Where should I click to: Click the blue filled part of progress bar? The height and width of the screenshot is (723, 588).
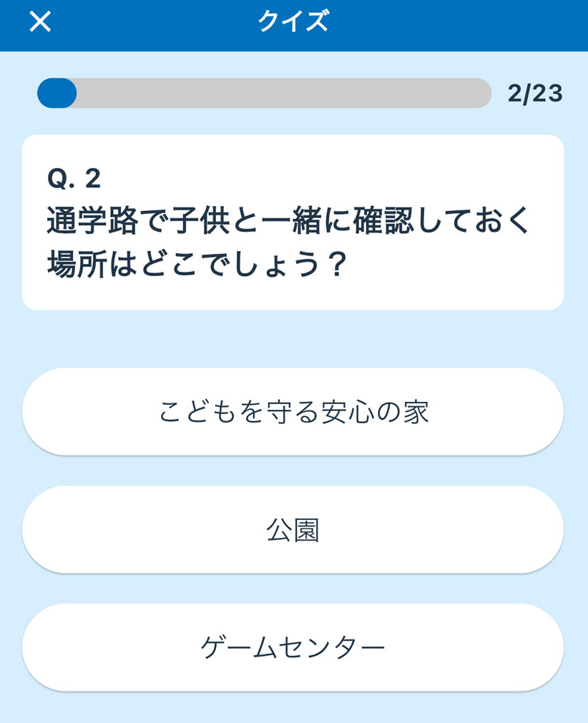(57, 93)
